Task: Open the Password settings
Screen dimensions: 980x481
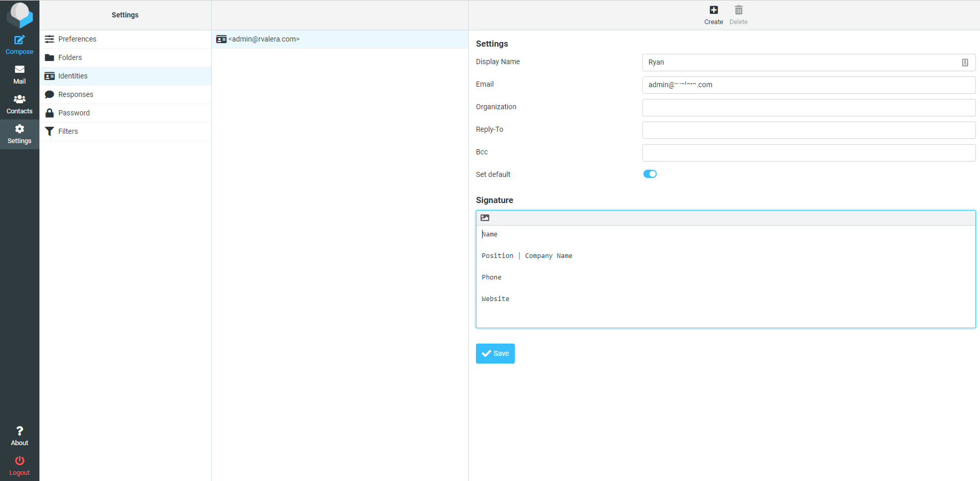Action: [x=74, y=113]
